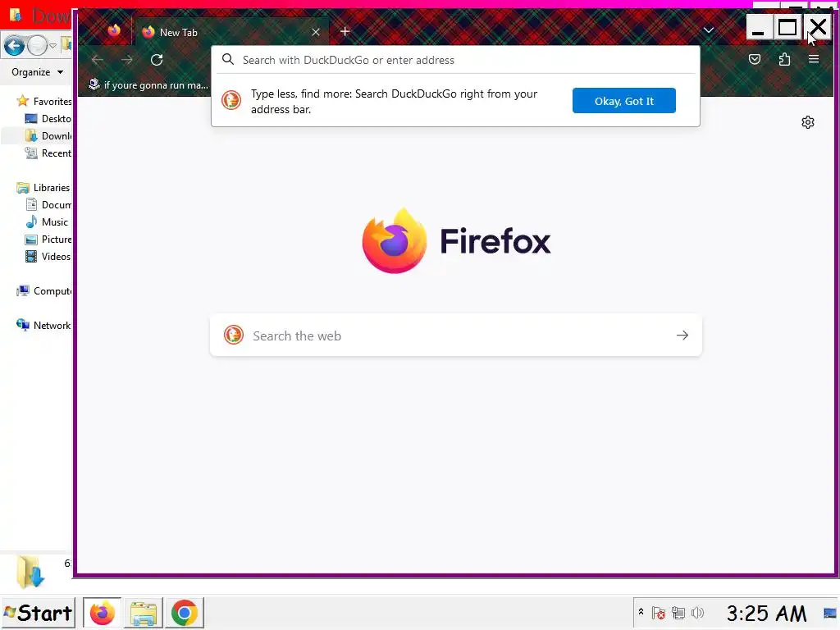Open the Firefox hamburger application menu

813,59
